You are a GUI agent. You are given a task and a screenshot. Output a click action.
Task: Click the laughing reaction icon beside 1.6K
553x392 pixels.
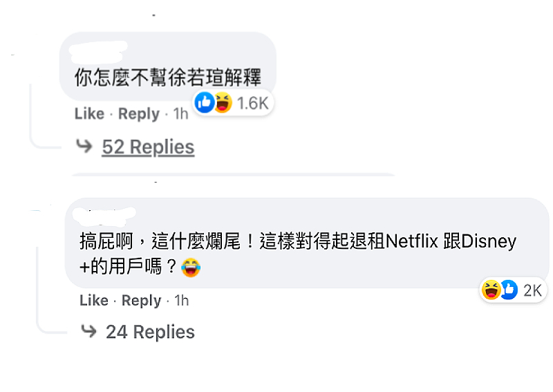(x=221, y=103)
